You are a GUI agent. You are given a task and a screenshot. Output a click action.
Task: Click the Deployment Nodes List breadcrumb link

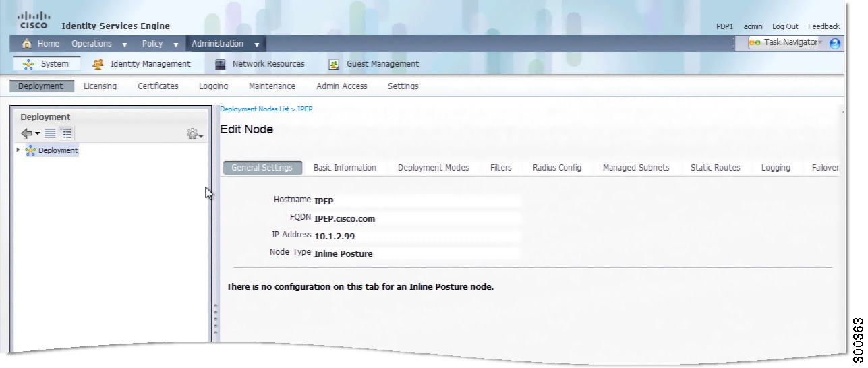[254, 109]
